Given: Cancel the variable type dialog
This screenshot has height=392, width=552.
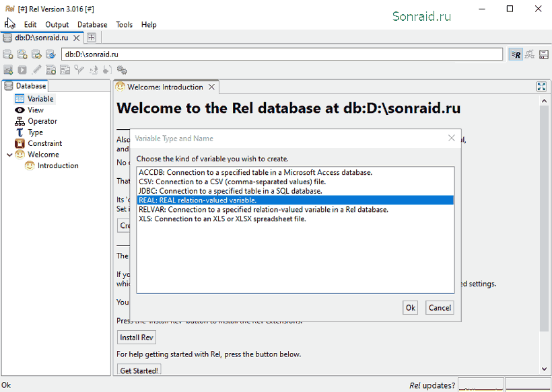Looking at the screenshot, I should click(440, 308).
